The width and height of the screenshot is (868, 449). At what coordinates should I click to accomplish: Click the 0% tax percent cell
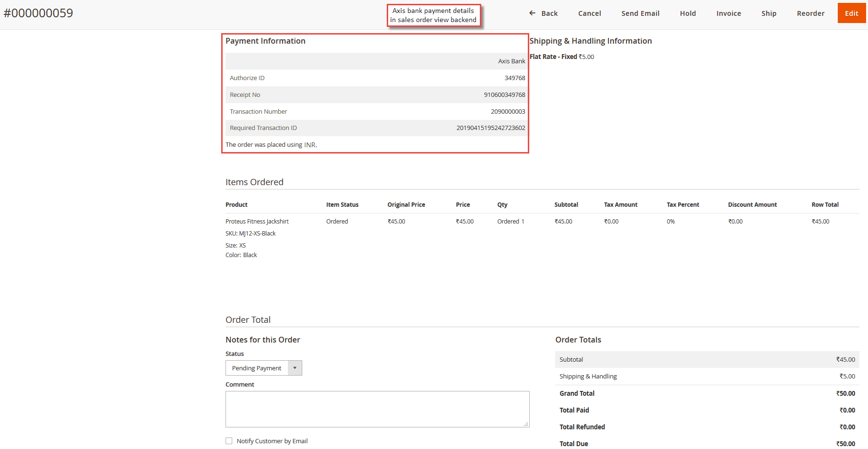[x=671, y=221]
